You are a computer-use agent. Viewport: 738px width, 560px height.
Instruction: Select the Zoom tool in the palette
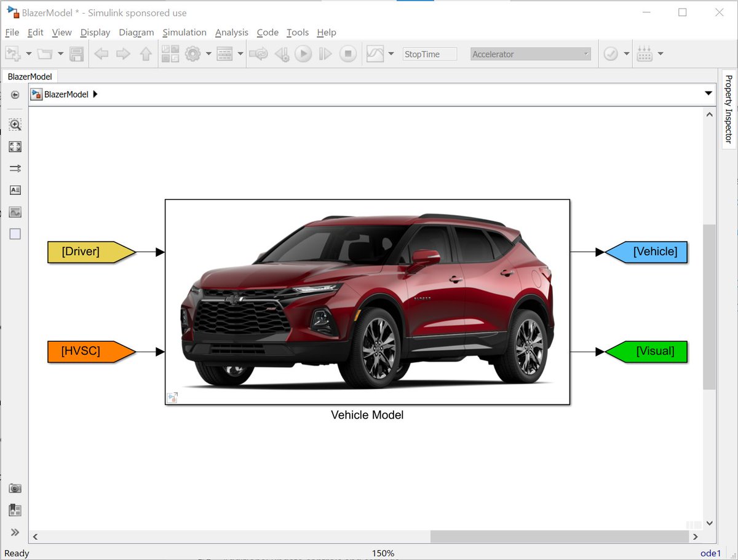pyautogui.click(x=15, y=125)
